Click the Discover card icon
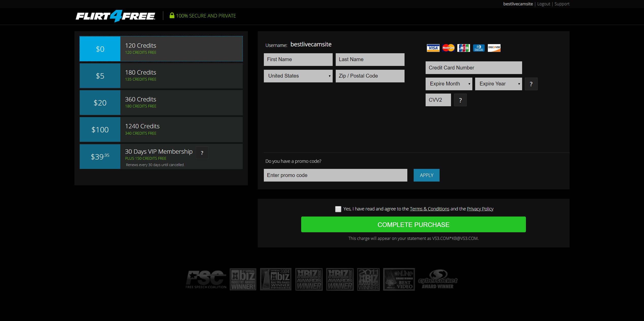 (x=494, y=48)
